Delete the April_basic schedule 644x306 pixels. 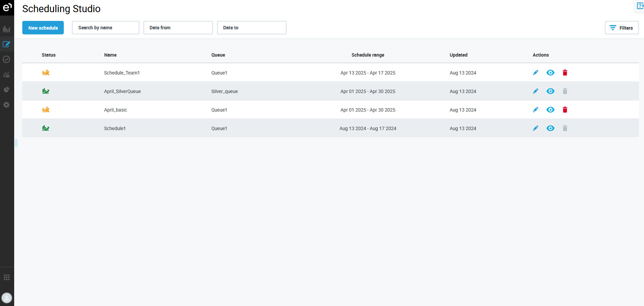565,110
